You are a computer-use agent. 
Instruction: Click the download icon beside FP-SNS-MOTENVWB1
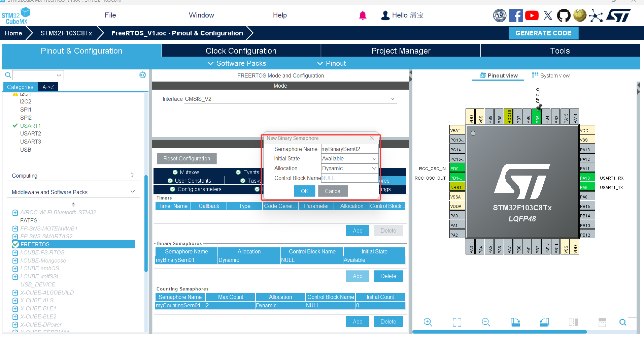tap(15, 228)
